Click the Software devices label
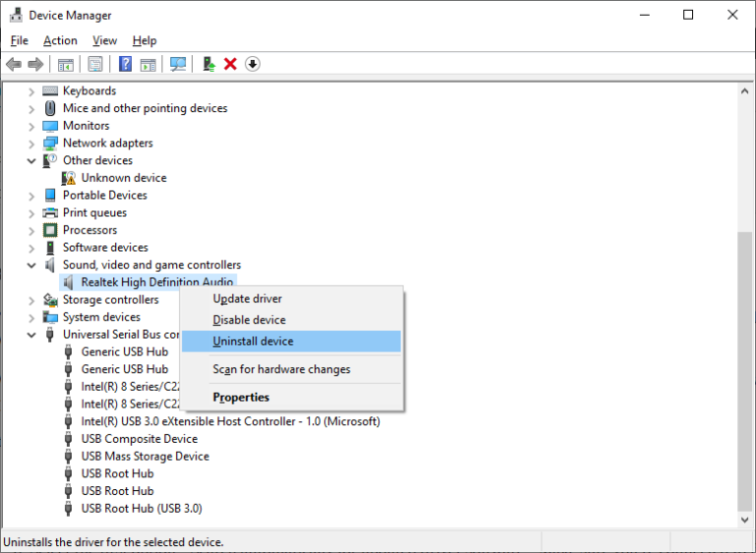The height and width of the screenshot is (553, 756). 105,247
